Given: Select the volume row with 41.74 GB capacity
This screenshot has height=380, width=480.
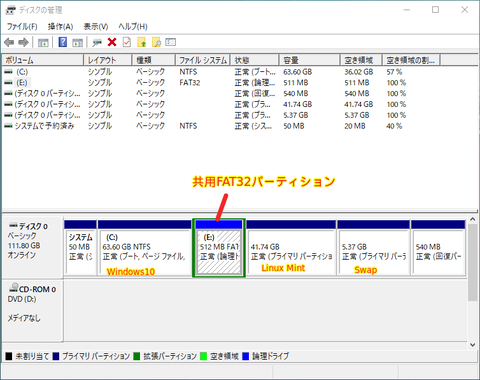Looking at the screenshot, I should coord(220,104).
